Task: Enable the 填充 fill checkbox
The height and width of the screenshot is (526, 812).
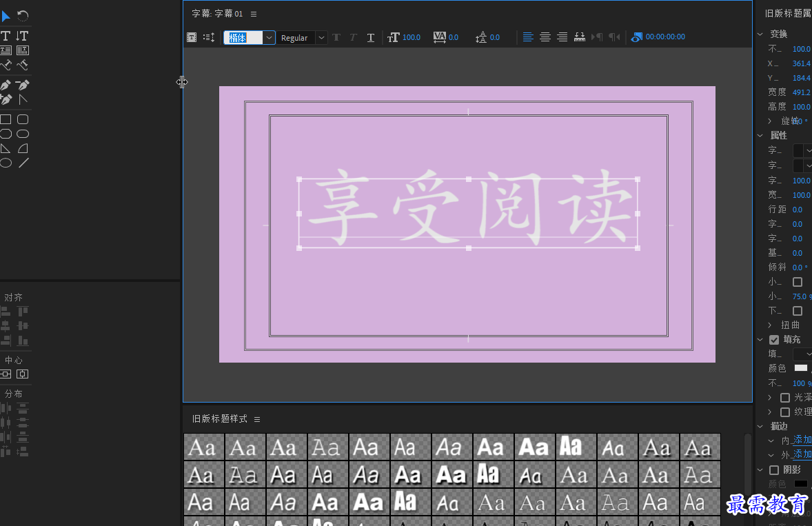Action: click(x=774, y=340)
